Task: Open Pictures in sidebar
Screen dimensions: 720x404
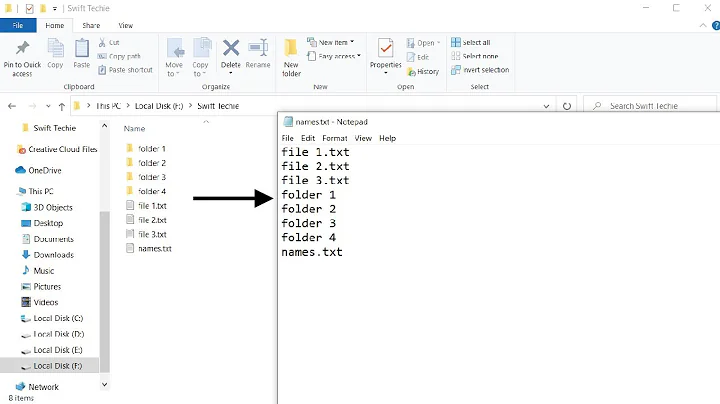Action: coord(41,286)
